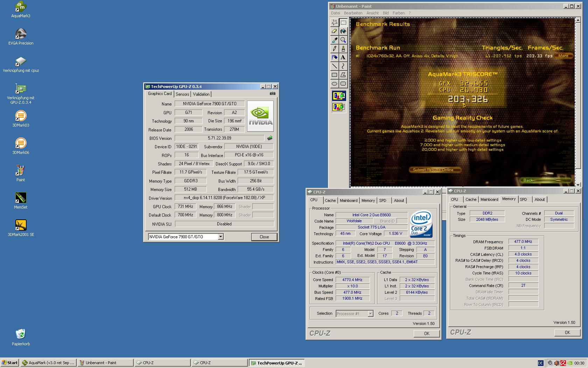Switch to the Sensors tab in GPU-Z
The height and width of the screenshot is (368, 588).
pos(182,94)
